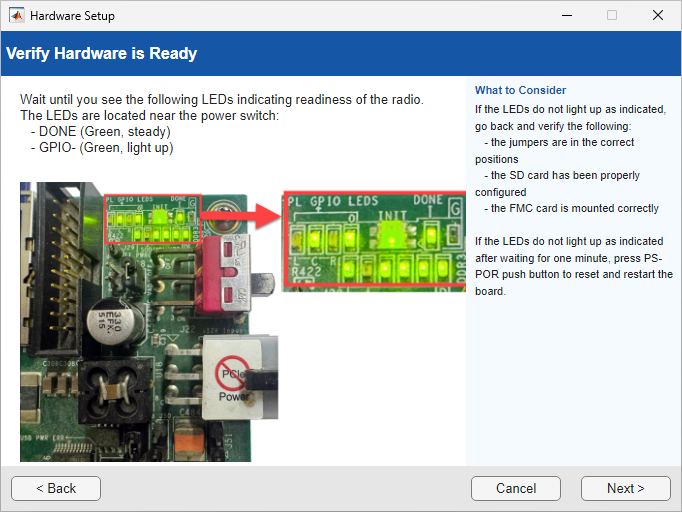Minimize the Hardware Setup window

(x=566, y=16)
